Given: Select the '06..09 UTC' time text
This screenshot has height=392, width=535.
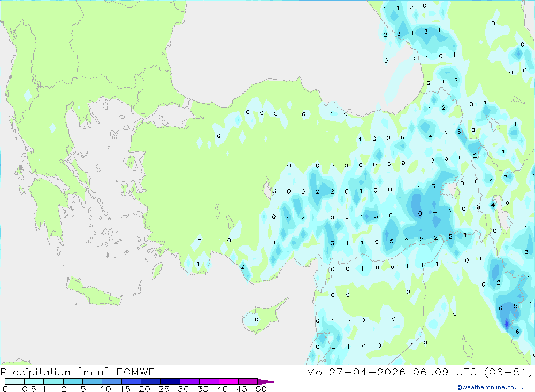Looking at the screenshot, I should [x=444, y=372].
